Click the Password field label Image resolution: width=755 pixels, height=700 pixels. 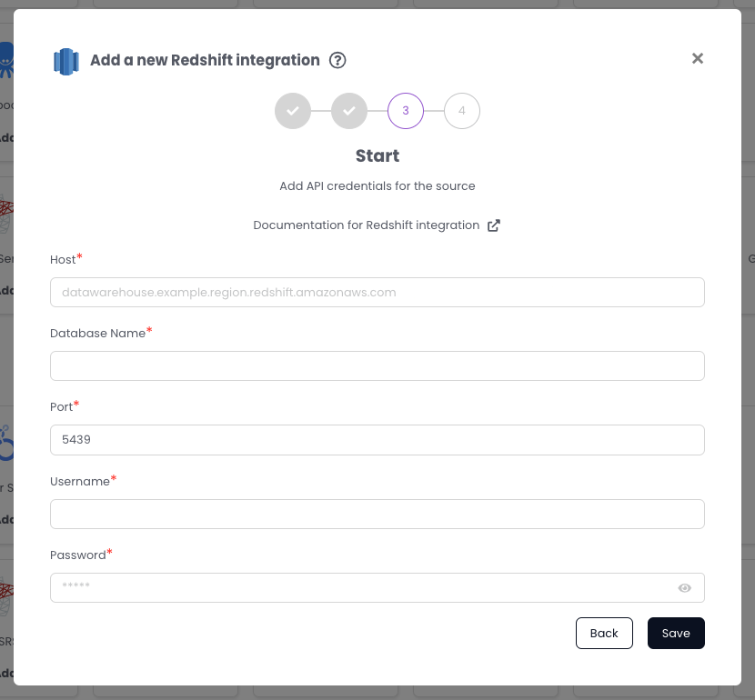click(78, 555)
